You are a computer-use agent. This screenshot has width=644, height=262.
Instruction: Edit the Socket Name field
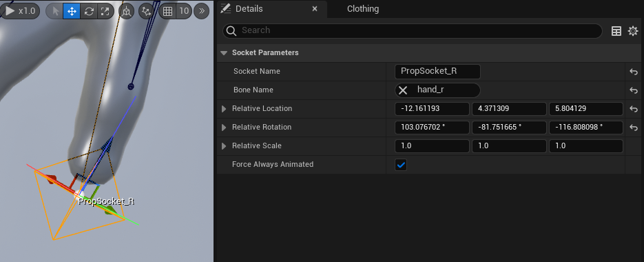pos(437,72)
